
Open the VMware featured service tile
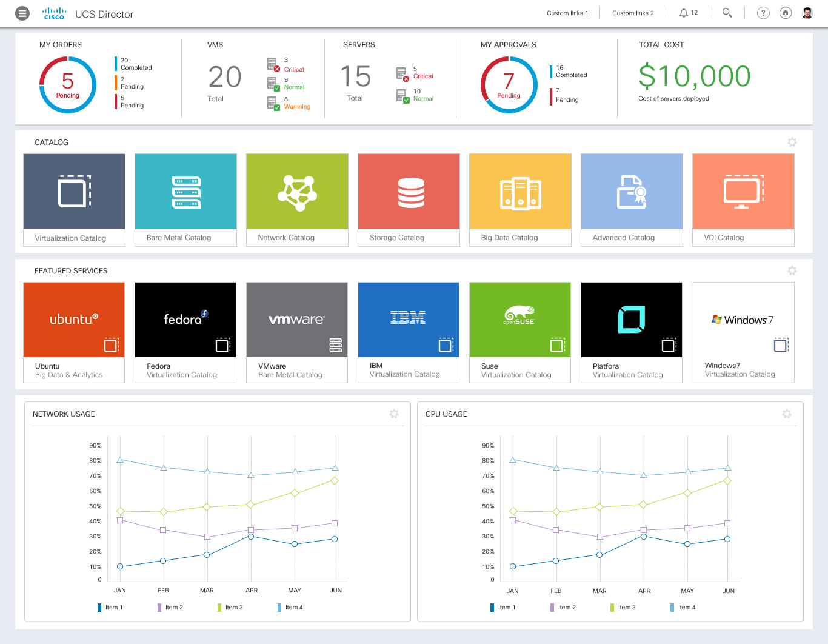297,332
